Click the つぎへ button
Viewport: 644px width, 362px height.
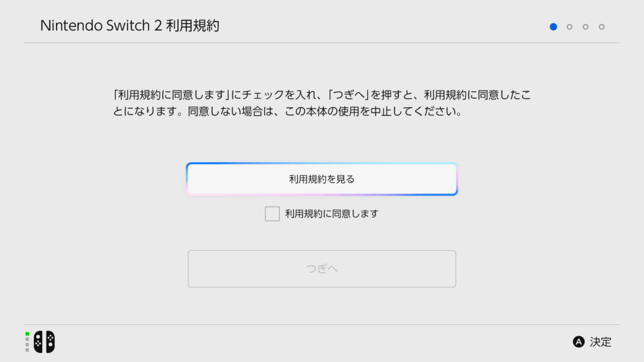point(322,269)
